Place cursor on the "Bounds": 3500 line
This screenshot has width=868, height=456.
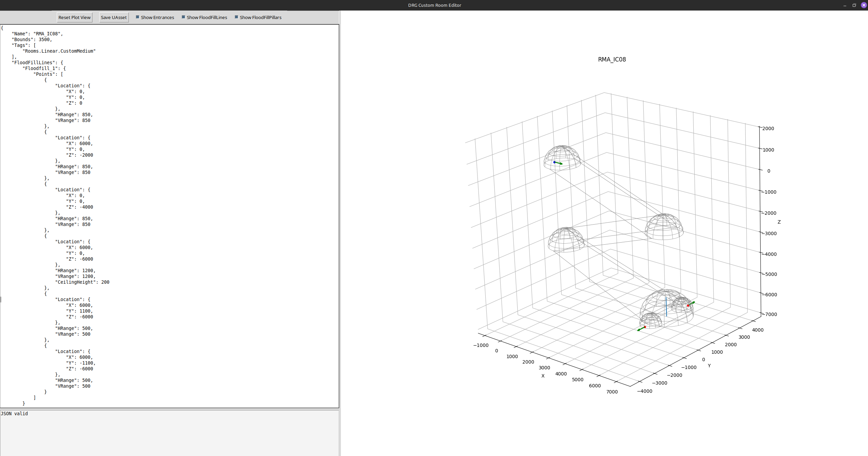click(33, 39)
